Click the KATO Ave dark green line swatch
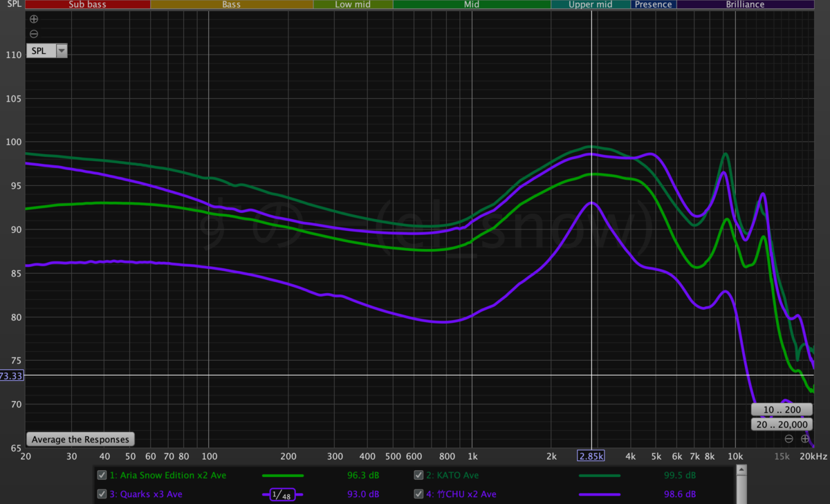 coord(599,475)
